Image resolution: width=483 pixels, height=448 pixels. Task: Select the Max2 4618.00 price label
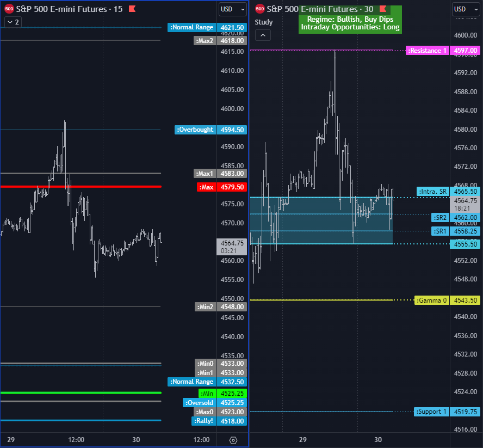click(x=220, y=41)
